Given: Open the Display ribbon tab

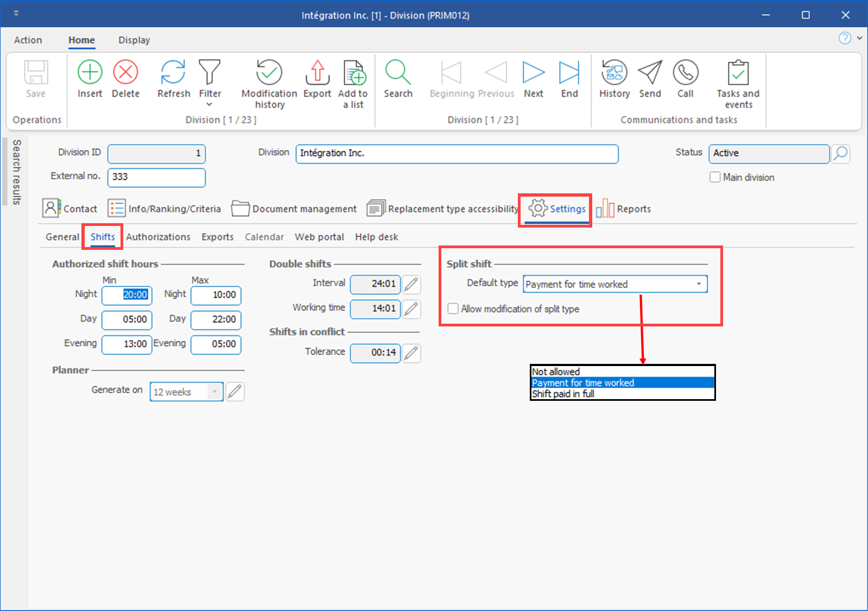Looking at the screenshot, I should click(x=134, y=40).
